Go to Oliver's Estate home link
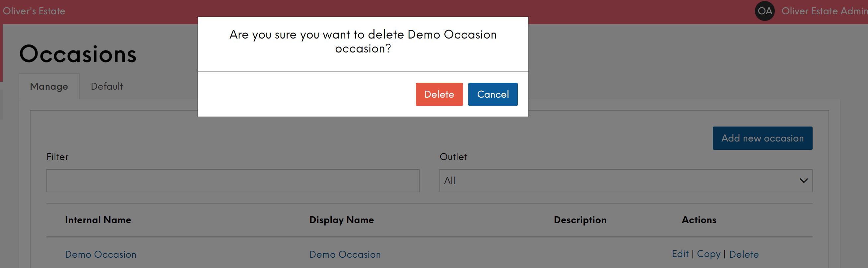Viewport: 868px width, 268px height. tap(34, 11)
